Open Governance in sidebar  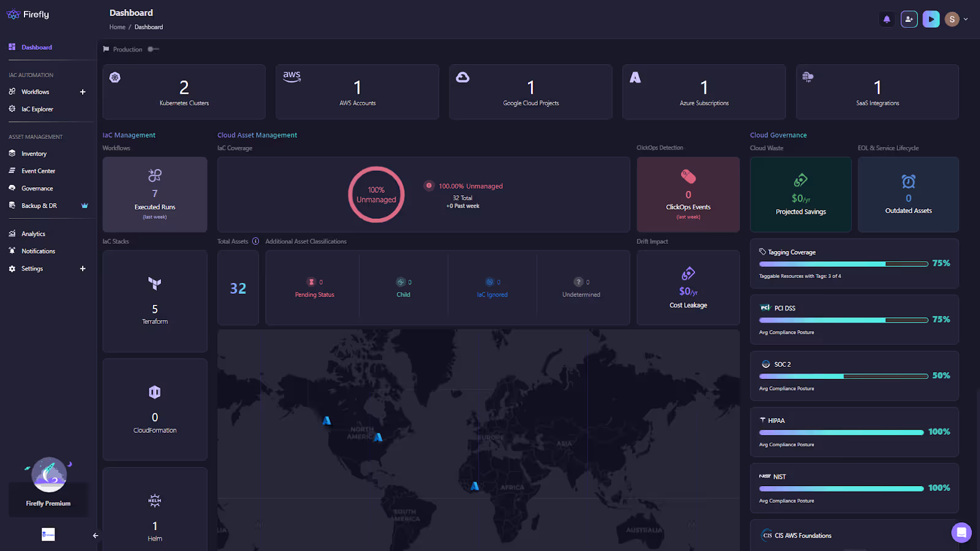point(37,189)
